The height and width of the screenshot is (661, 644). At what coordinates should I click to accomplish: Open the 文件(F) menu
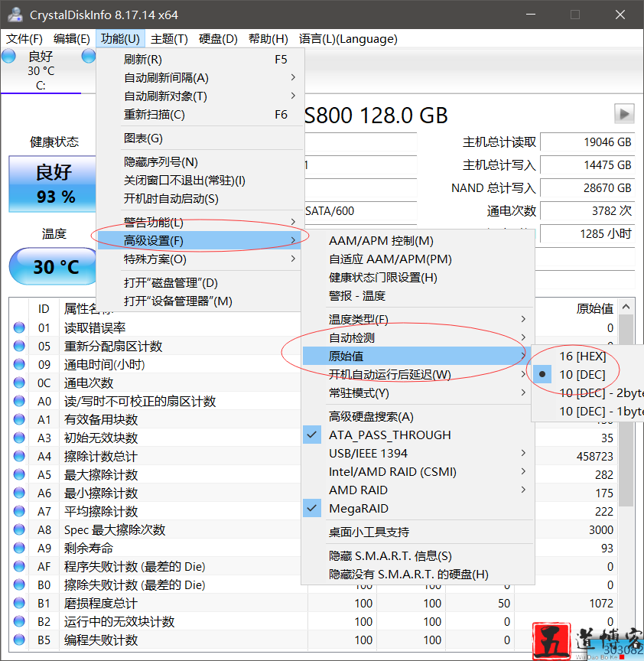[x=24, y=39]
